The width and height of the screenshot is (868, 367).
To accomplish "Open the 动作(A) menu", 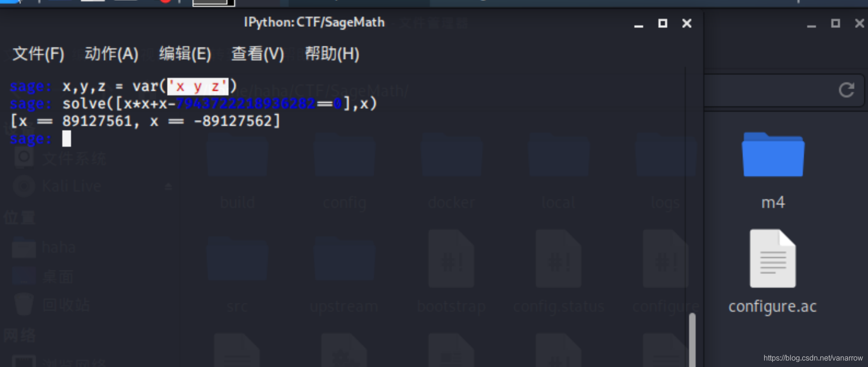I will (x=111, y=54).
